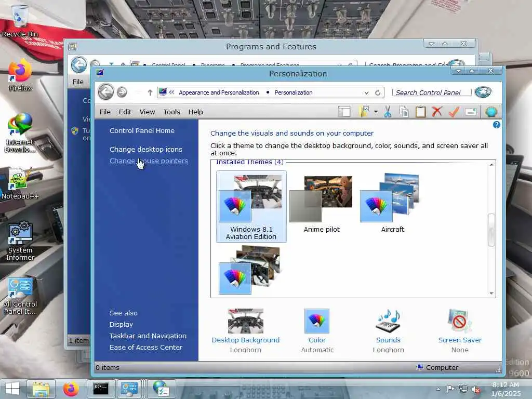The image size is (532, 399).
Task: Click Change mouse pointers link
Action: point(149,161)
